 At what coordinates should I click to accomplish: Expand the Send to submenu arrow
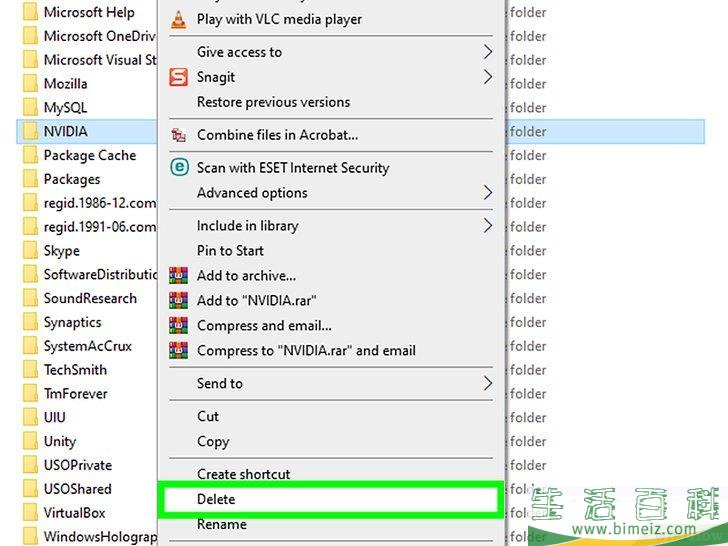click(488, 384)
